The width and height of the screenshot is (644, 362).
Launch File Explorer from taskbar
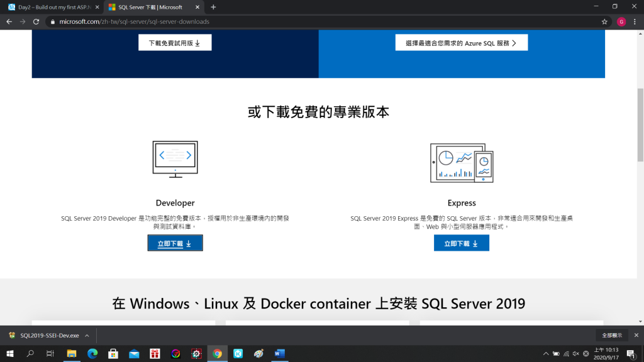tap(72, 353)
